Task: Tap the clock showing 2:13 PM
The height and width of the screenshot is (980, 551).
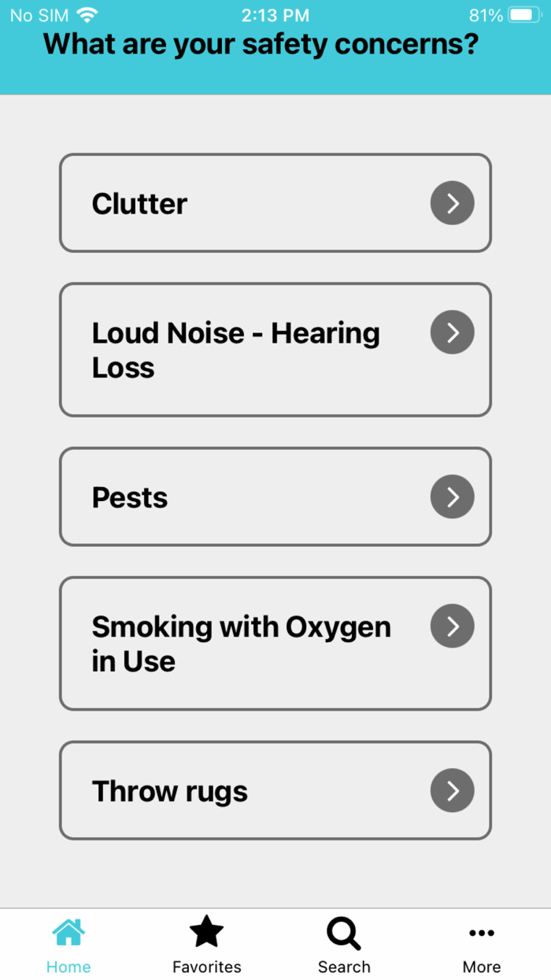Action: click(x=277, y=13)
